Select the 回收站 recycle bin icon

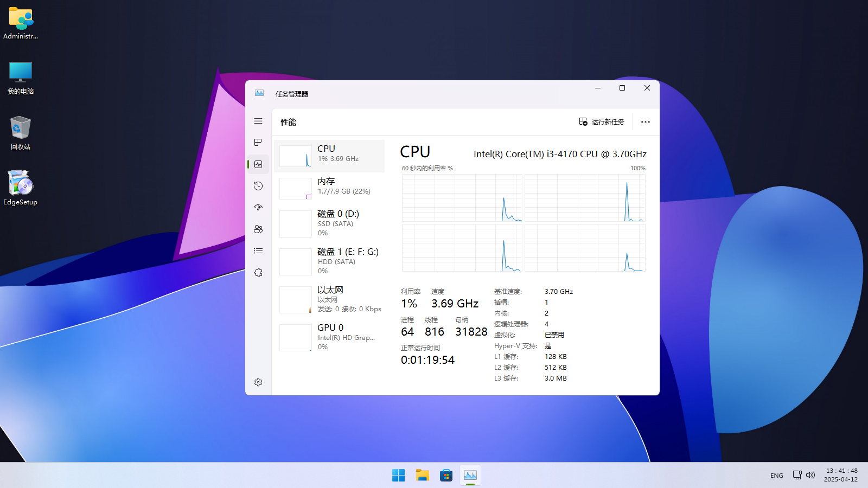click(x=21, y=133)
